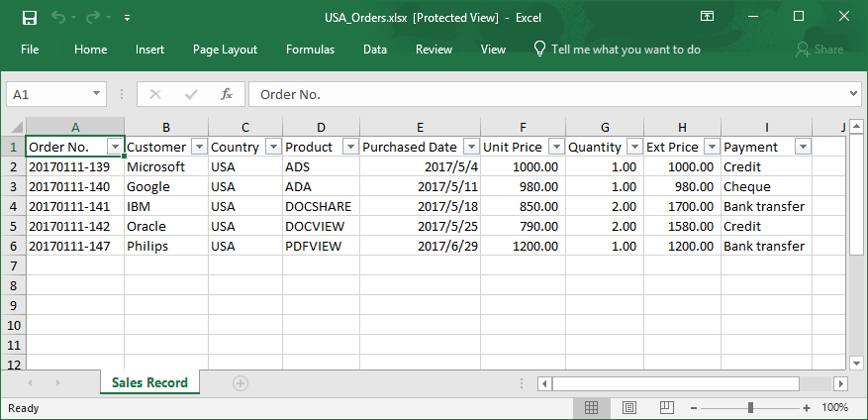Click vertical scrollbar down arrow
This screenshot has height=420, width=868.
(x=856, y=364)
